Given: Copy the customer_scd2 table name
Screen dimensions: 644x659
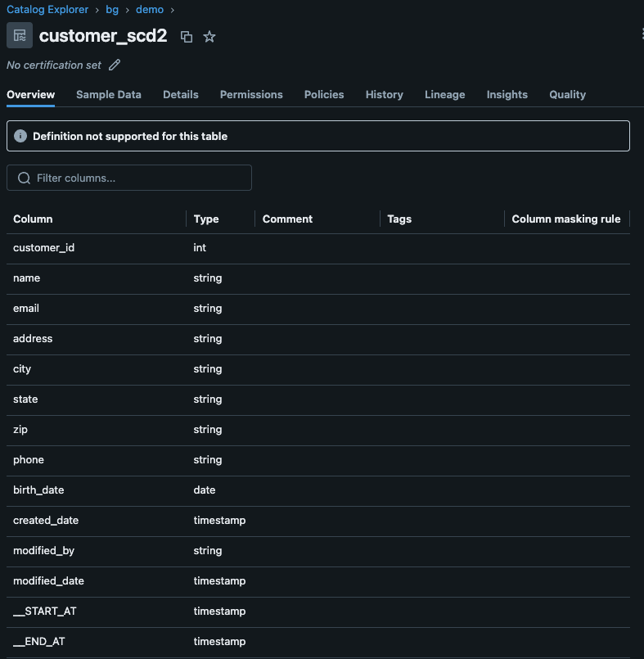Looking at the screenshot, I should click(186, 37).
